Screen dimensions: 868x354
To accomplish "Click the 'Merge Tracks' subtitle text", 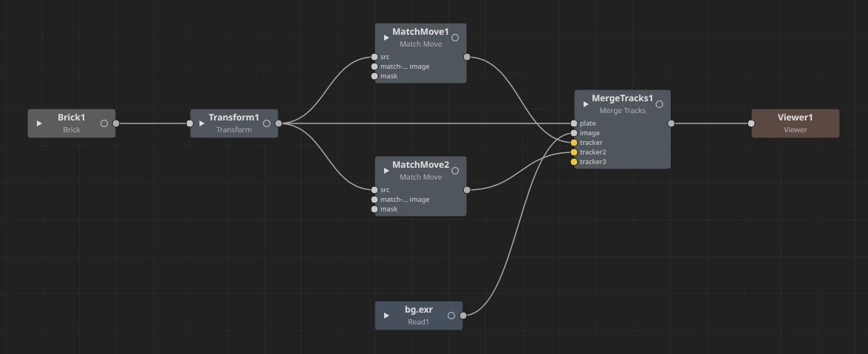I will (x=622, y=110).
